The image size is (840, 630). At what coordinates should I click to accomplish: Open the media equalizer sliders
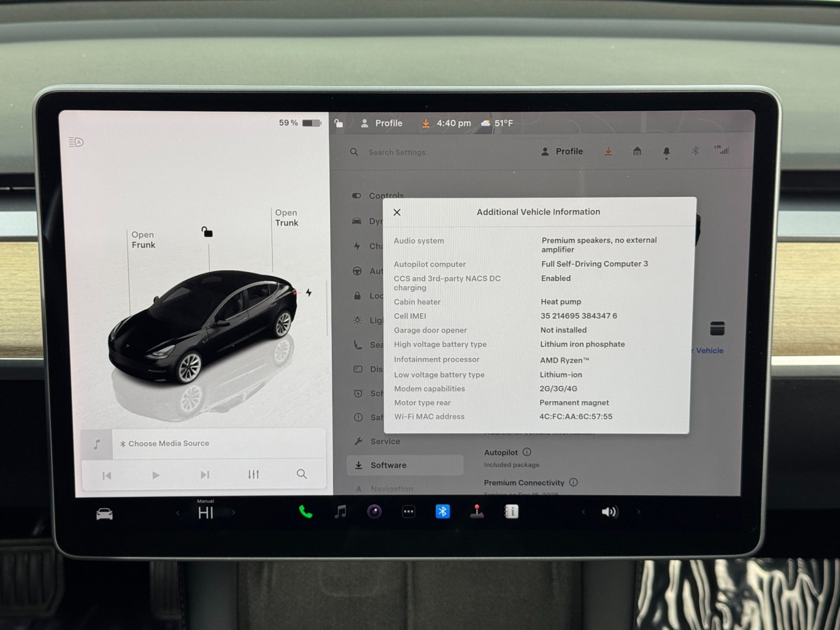[254, 475]
